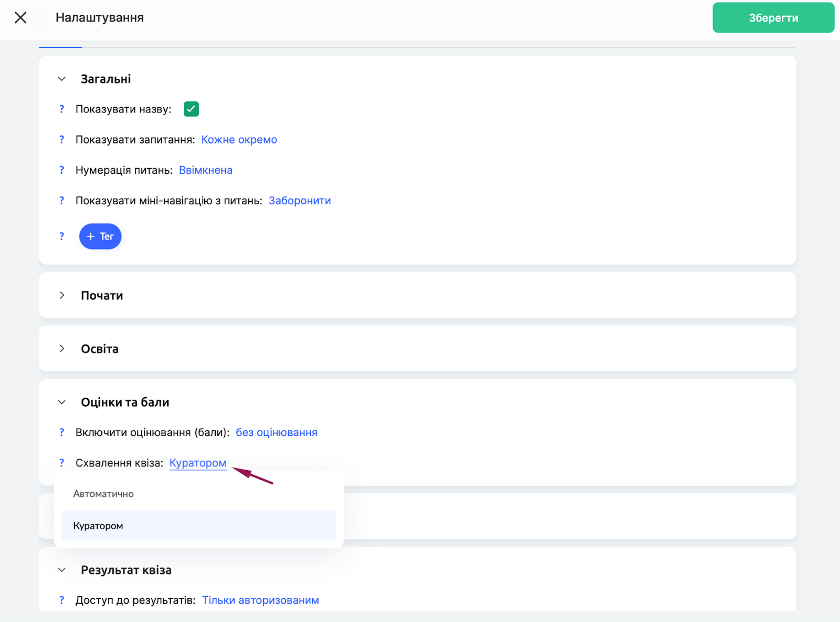This screenshot has width=840, height=622.
Task: Expand the Почати section
Action: (62, 295)
